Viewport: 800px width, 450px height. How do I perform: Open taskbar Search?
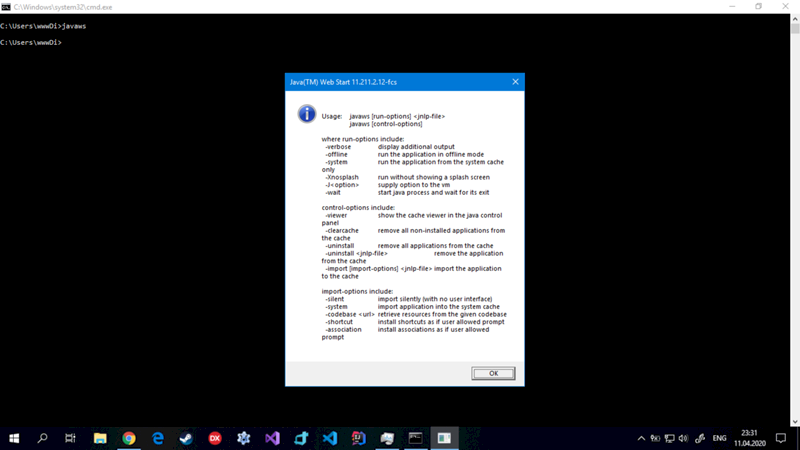(42, 438)
